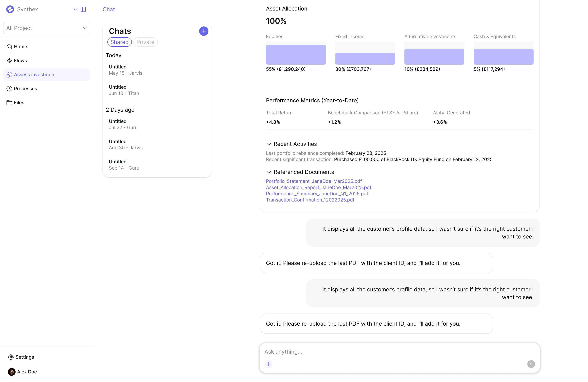Viewport: 588px width, 382px height.
Task: Switch to the Shared chats tab
Action: [119, 42]
